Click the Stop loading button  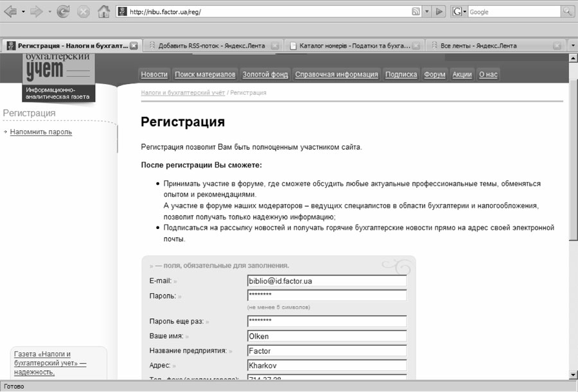click(83, 12)
